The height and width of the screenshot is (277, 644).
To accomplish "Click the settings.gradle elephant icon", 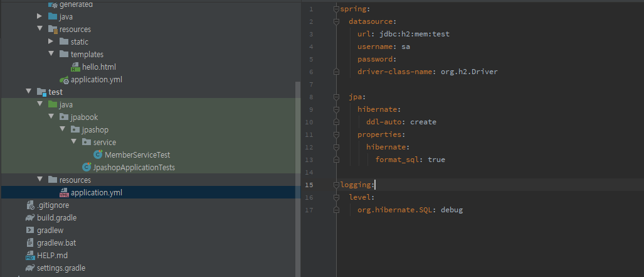I will [x=30, y=268].
